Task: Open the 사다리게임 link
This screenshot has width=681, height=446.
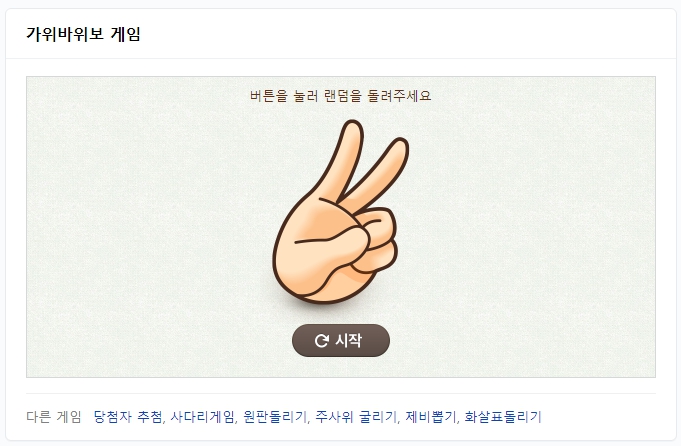Action: (x=202, y=417)
